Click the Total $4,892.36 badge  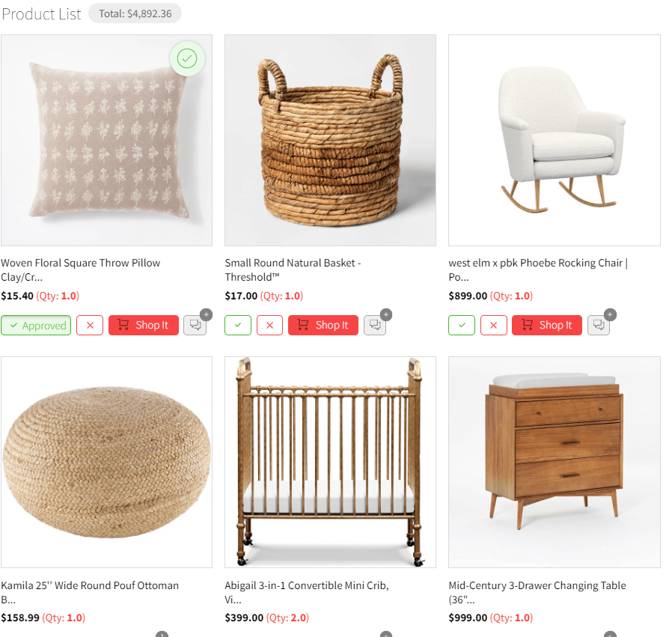tap(135, 13)
